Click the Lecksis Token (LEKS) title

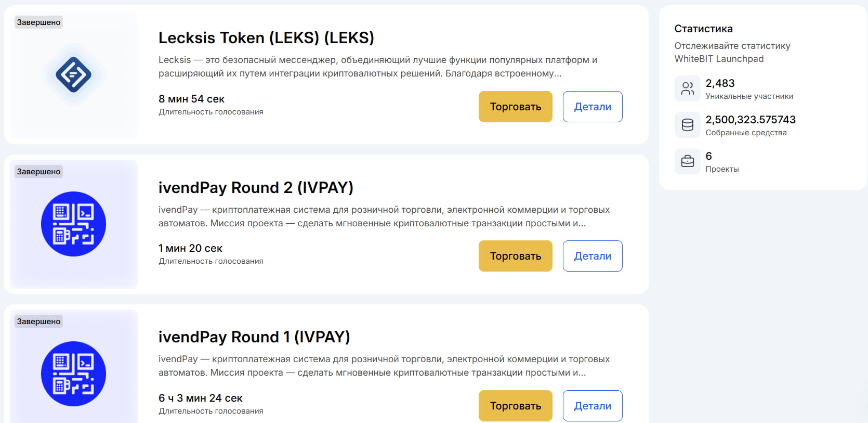click(266, 38)
